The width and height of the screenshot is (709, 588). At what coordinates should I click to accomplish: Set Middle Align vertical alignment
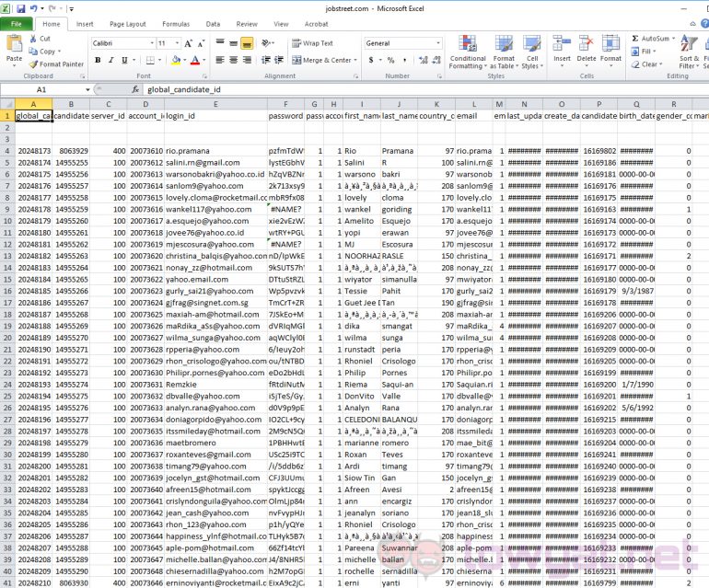click(233, 43)
